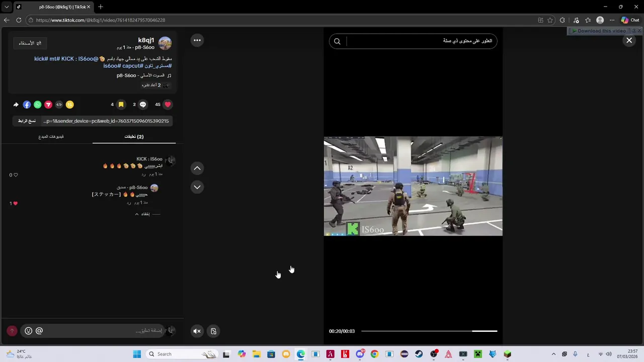Open the p8-S6oo commenter avatar
The image size is (644, 362).
pos(154,188)
